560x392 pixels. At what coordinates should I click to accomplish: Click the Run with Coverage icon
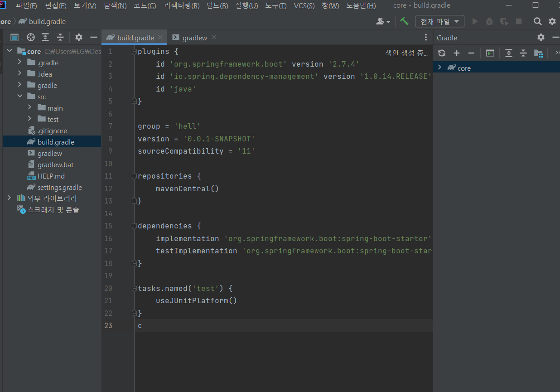pos(504,21)
